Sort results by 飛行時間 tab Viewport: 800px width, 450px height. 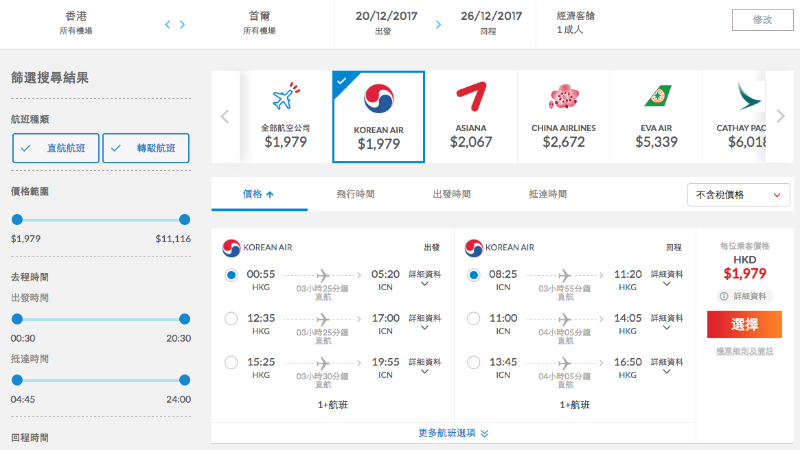pos(355,194)
